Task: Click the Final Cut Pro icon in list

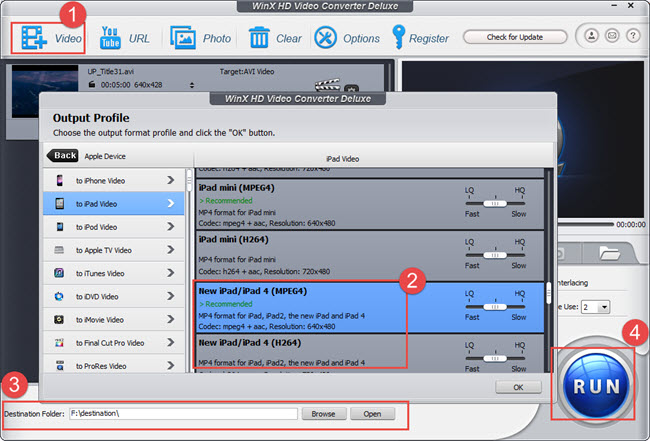Action: [59, 343]
